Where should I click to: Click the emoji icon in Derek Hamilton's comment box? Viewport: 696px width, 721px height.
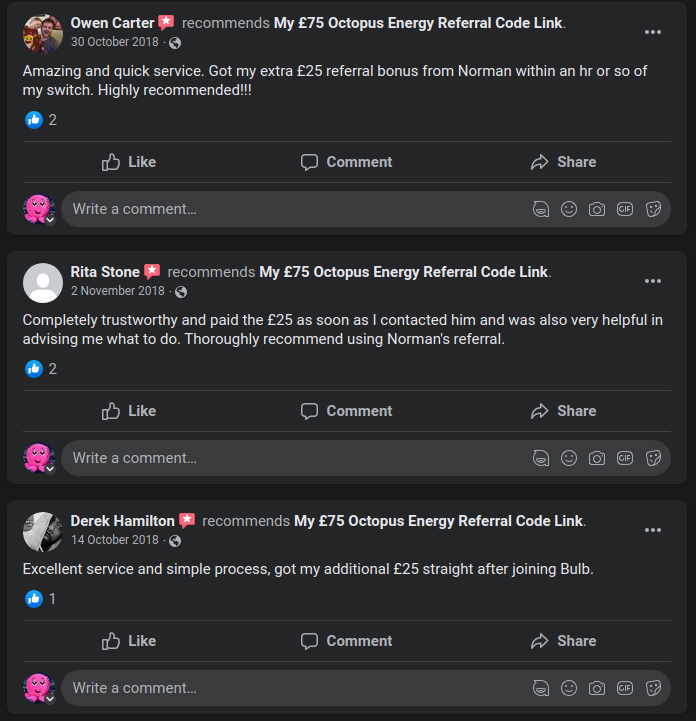(x=569, y=688)
